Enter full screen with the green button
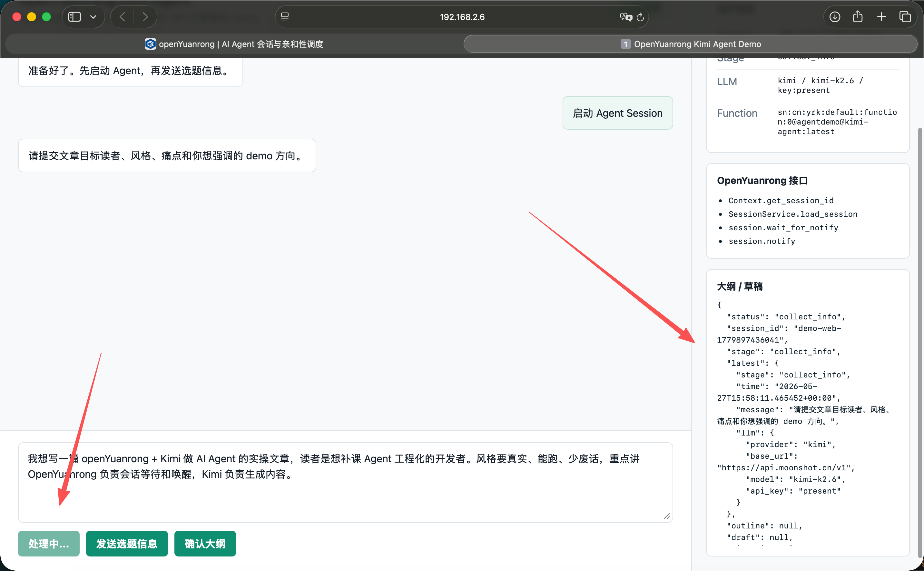924x571 pixels. [x=46, y=17]
